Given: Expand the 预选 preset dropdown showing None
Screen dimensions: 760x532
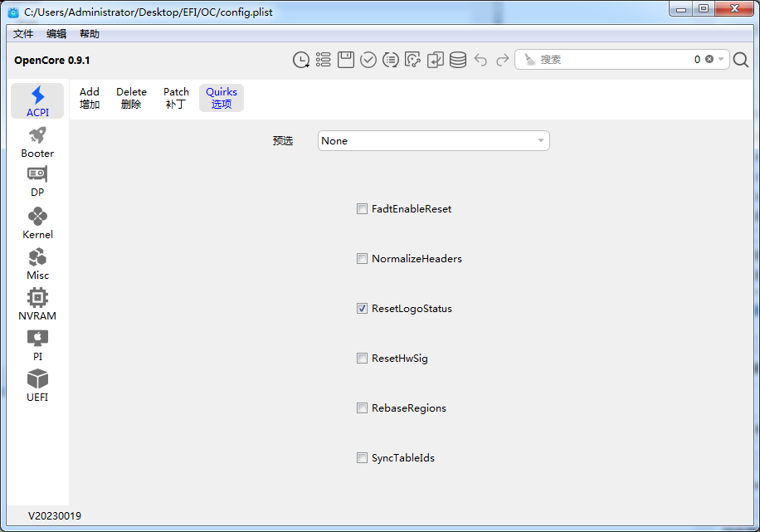Looking at the screenshot, I should (x=433, y=141).
